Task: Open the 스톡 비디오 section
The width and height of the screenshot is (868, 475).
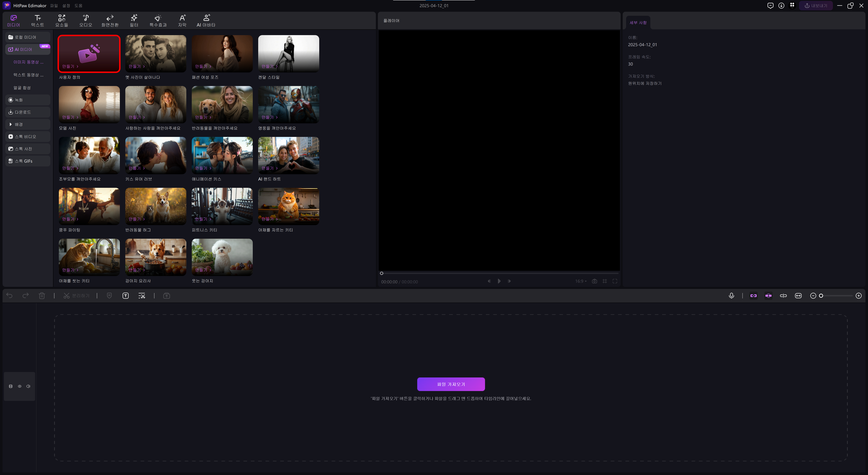Action: click(28, 137)
